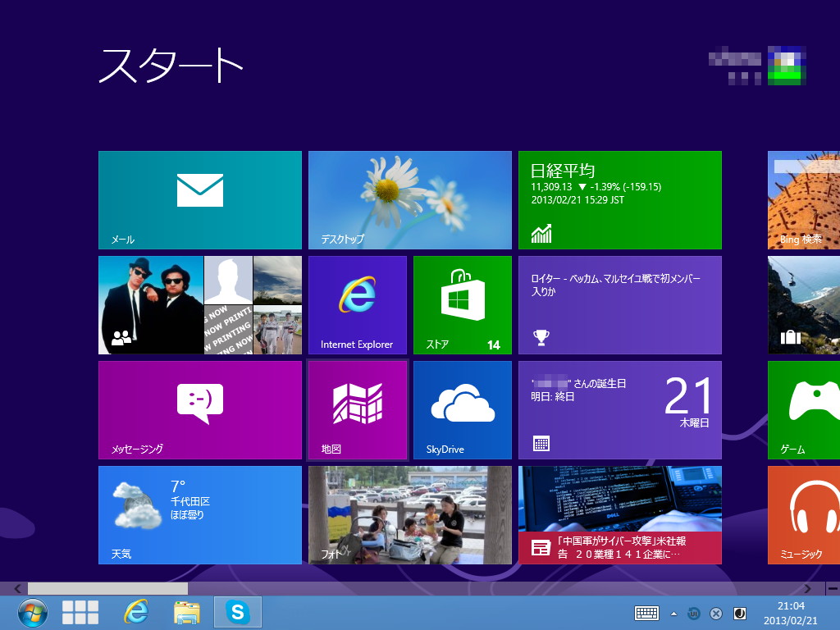Click the touch keyboard tray icon

(646, 614)
